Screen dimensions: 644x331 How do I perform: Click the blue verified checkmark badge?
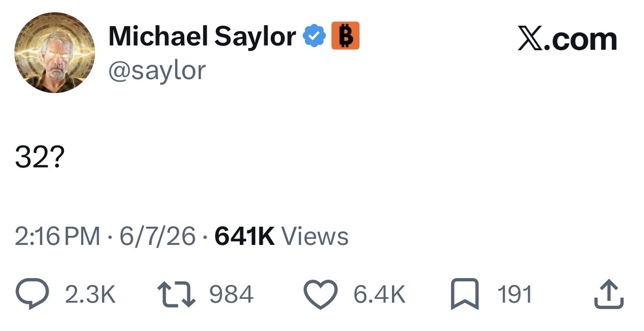tap(315, 36)
